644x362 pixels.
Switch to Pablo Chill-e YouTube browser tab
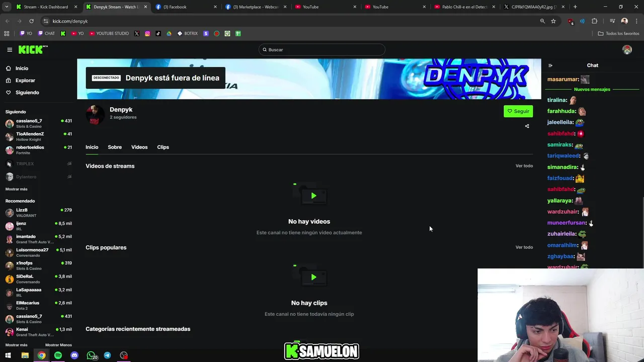[465, 7]
